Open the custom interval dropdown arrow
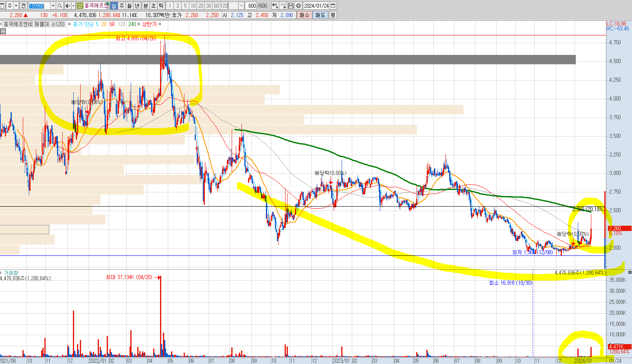 click(241, 6)
